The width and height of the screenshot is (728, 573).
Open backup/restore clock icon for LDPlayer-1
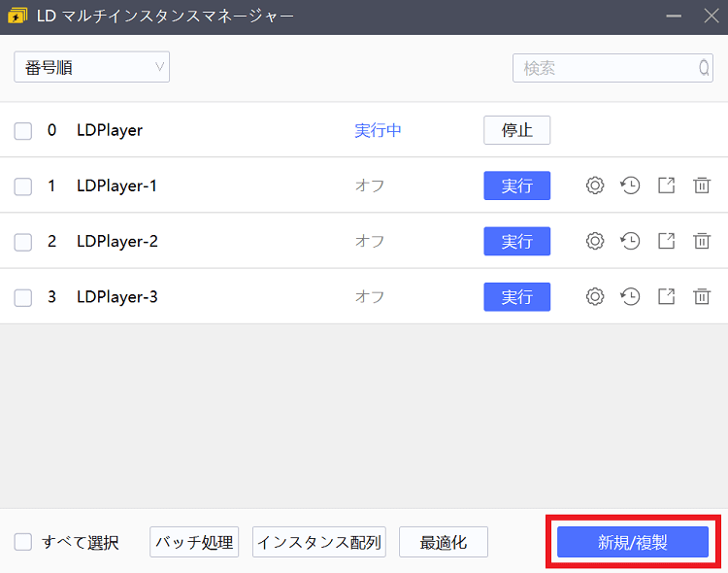pos(630,185)
